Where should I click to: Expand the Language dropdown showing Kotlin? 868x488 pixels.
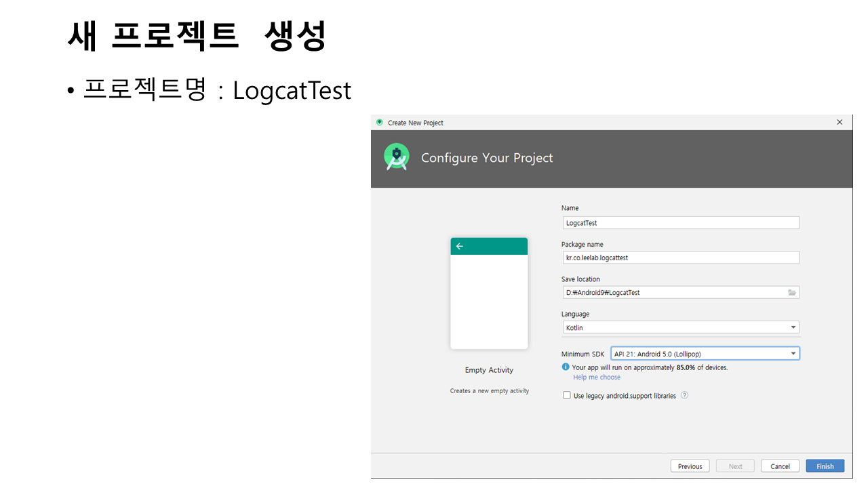[x=680, y=328]
